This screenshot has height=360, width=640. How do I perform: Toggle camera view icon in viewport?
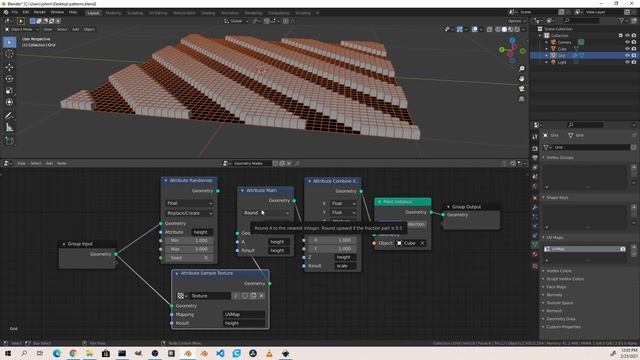coord(522,89)
